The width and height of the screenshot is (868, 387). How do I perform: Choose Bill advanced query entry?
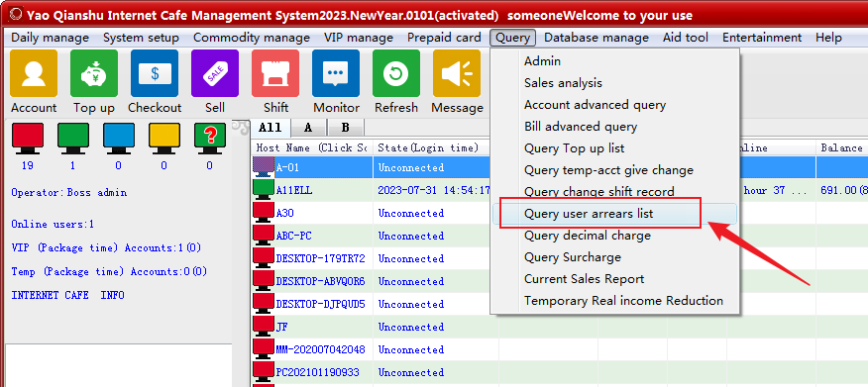coord(614,127)
